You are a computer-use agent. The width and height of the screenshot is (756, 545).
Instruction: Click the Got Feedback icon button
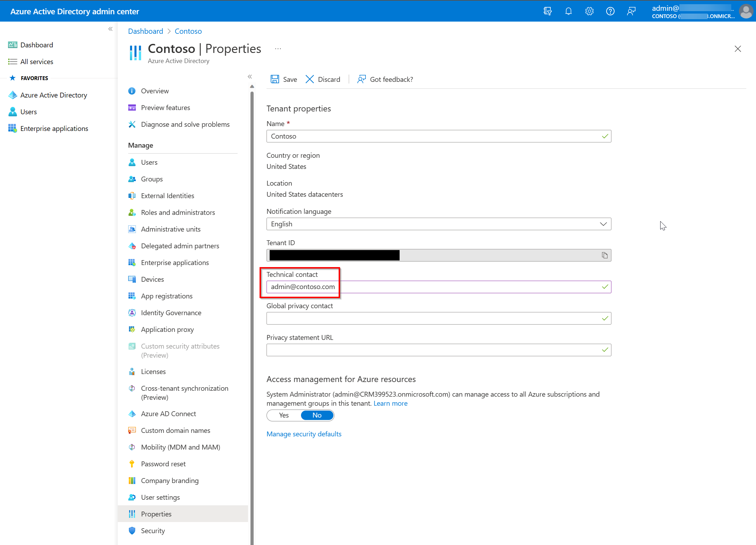[x=361, y=79]
